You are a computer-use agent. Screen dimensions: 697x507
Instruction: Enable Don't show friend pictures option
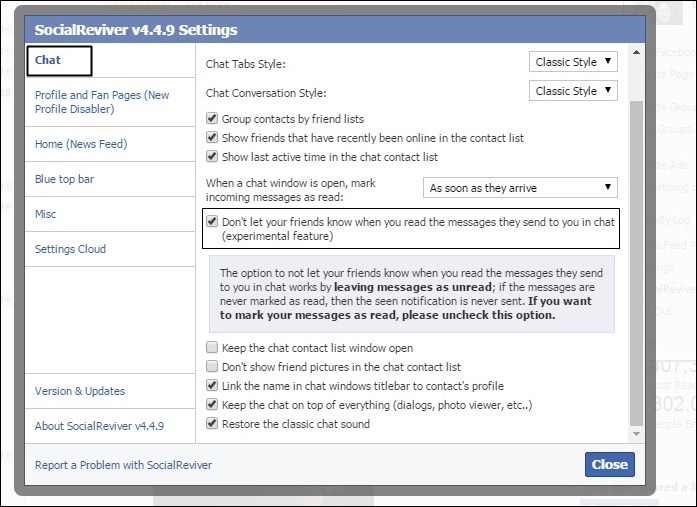(x=212, y=367)
